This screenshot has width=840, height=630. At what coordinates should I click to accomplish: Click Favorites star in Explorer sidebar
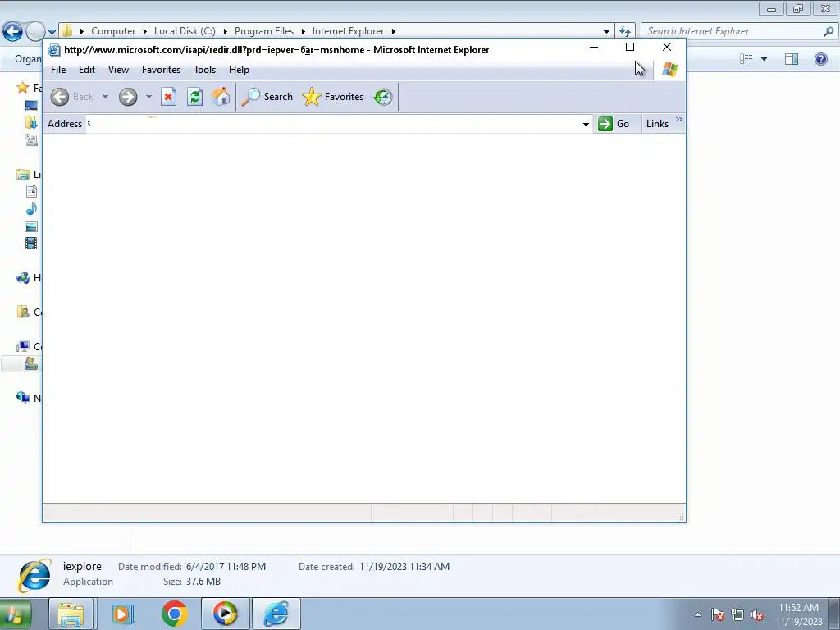(x=22, y=87)
